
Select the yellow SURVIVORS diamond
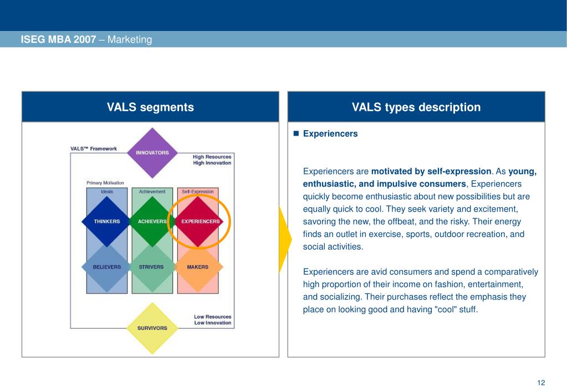click(x=152, y=328)
